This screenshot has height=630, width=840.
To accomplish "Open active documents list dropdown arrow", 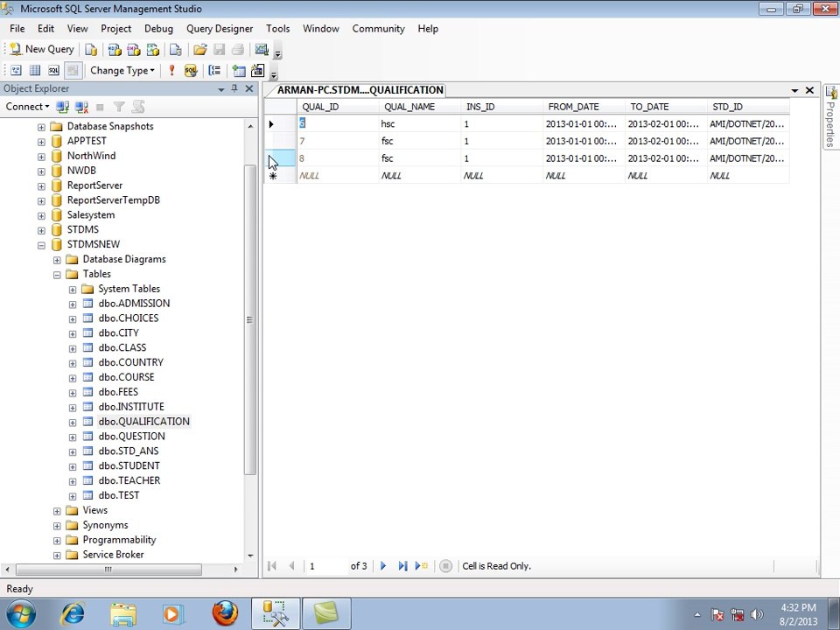I will coord(794,90).
